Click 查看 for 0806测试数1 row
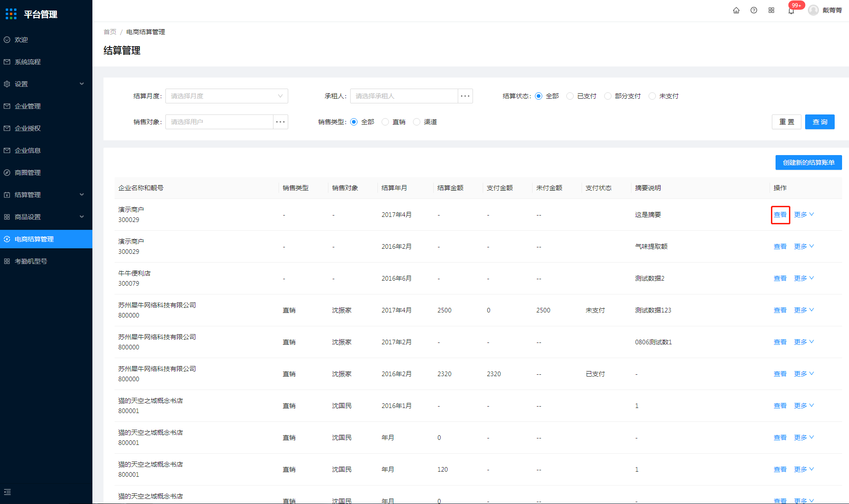The width and height of the screenshot is (849, 504). point(780,342)
